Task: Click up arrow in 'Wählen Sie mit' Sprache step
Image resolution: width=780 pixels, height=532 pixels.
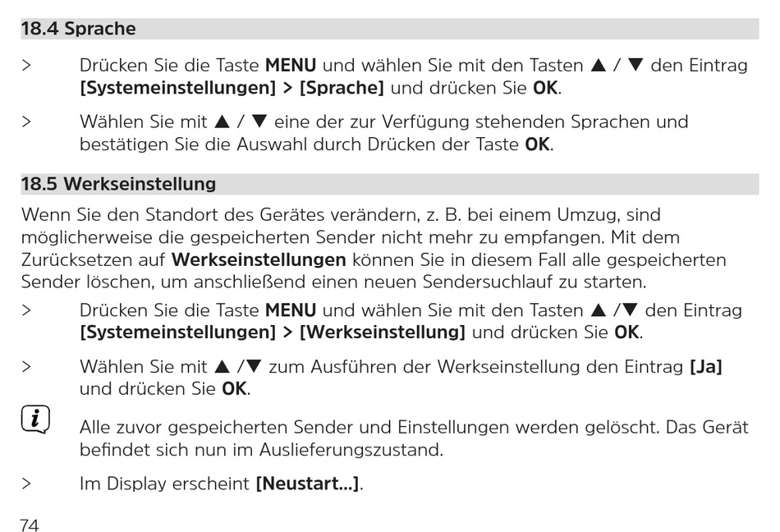Action: (222, 122)
